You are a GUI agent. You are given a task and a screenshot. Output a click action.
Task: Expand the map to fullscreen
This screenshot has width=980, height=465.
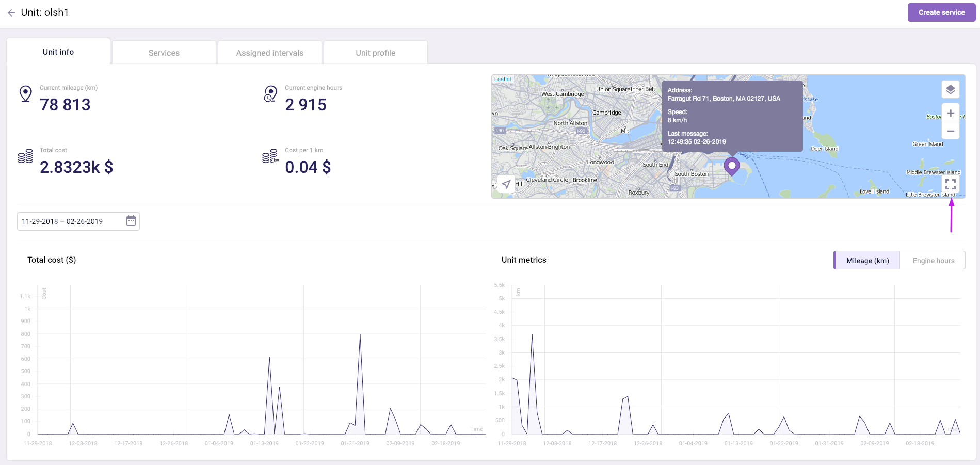950,184
